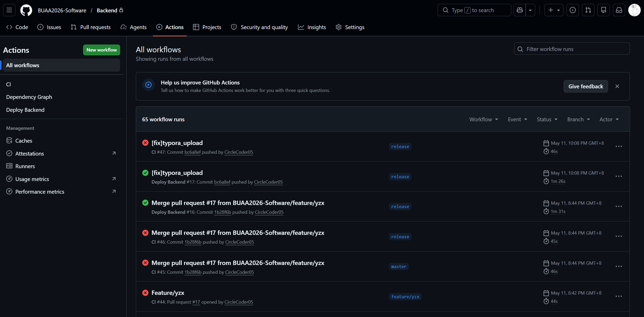The image size is (644, 317).
Task: Open the repository Settings tab
Action: [x=350, y=27]
